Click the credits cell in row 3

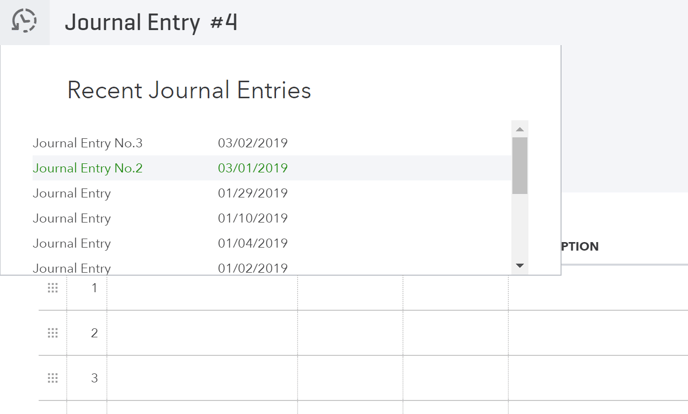tap(455, 378)
